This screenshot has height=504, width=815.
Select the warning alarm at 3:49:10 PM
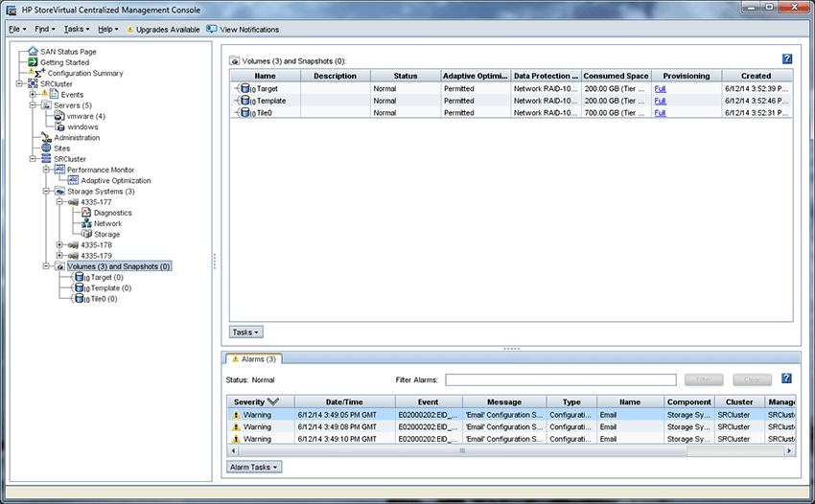[x=511, y=439]
